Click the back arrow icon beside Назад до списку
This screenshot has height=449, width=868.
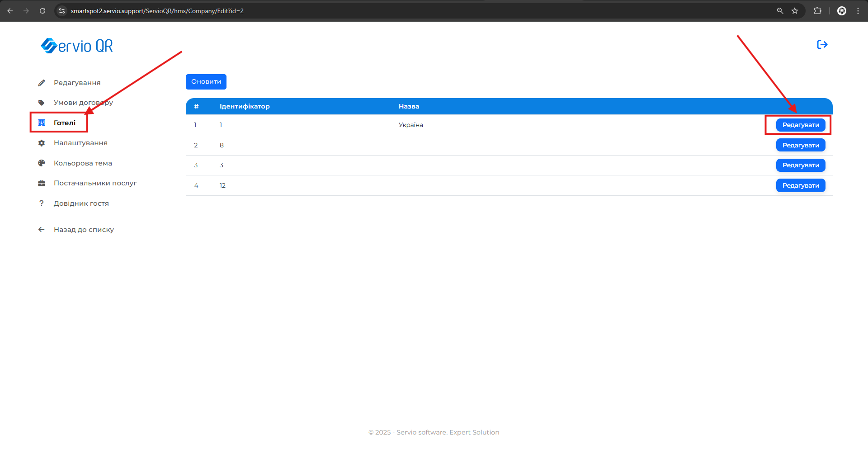[x=42, y=230]
